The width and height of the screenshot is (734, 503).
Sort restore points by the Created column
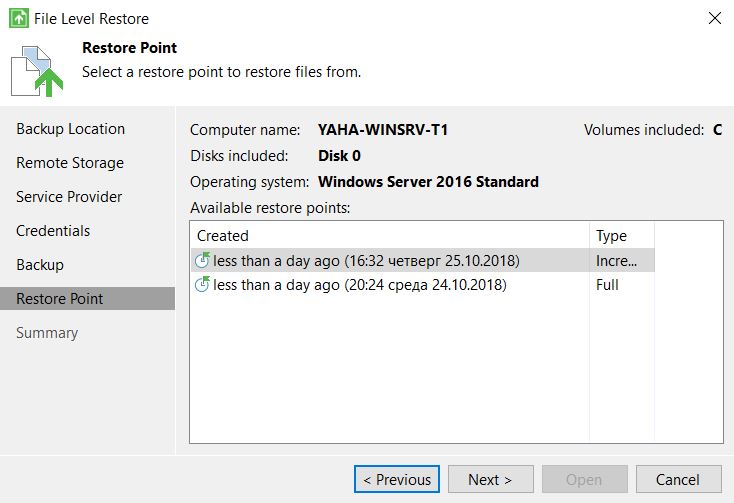[389, 235]
